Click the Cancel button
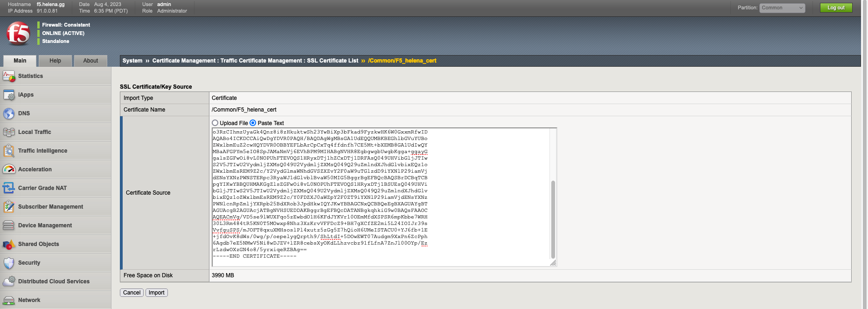The height and width of the screenshot is (309, 868). [x=132, y=293]
